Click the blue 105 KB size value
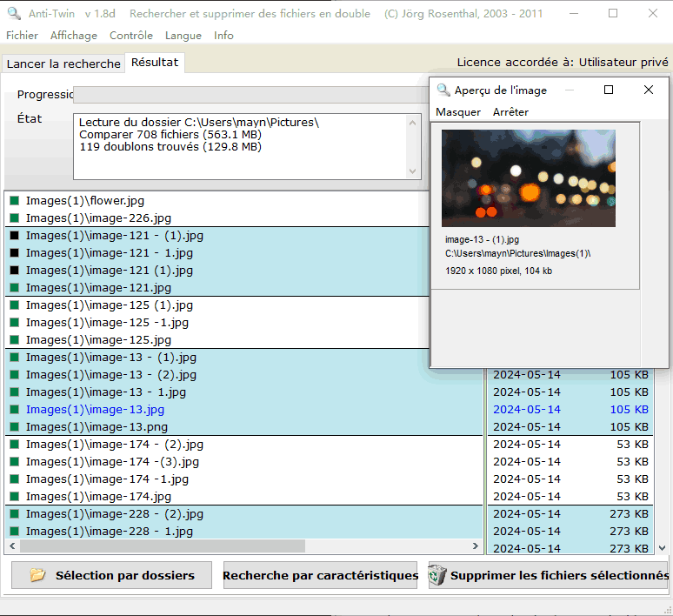673x616 pixels. 630,410
